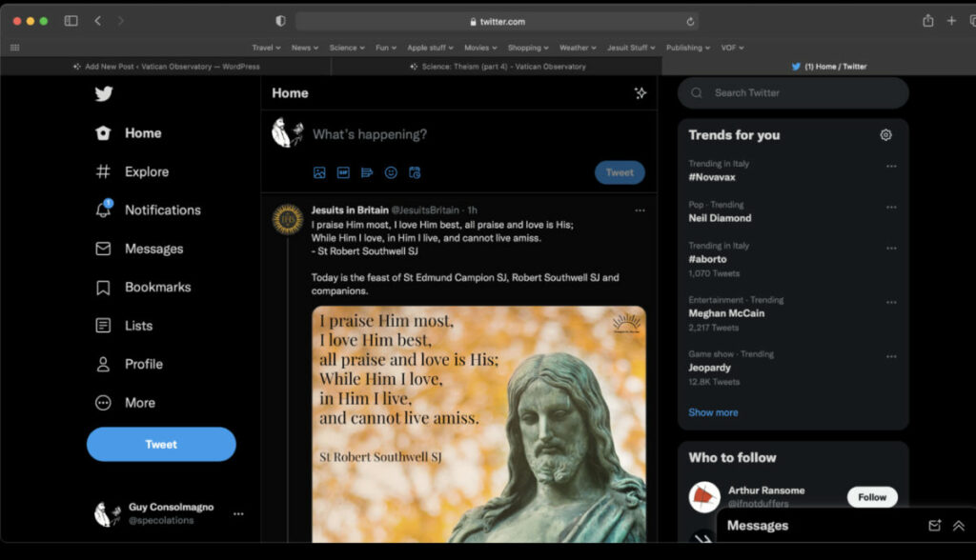Click the Safari share icon
976x560 pixels.
(x=928, y=21)
